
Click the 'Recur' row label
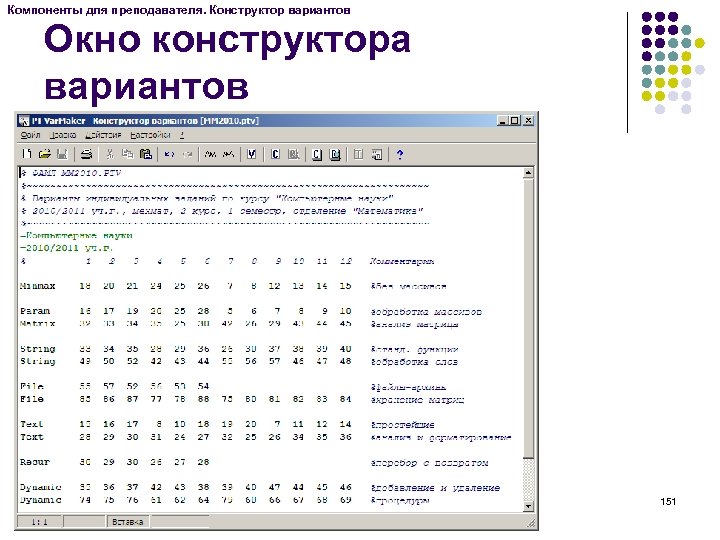[x=35, y=462]
